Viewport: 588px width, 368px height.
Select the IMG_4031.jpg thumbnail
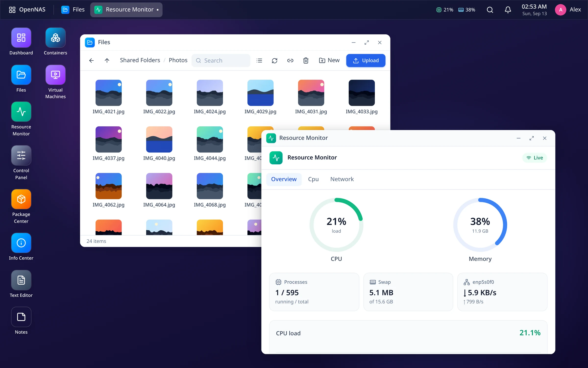[311, 93]
